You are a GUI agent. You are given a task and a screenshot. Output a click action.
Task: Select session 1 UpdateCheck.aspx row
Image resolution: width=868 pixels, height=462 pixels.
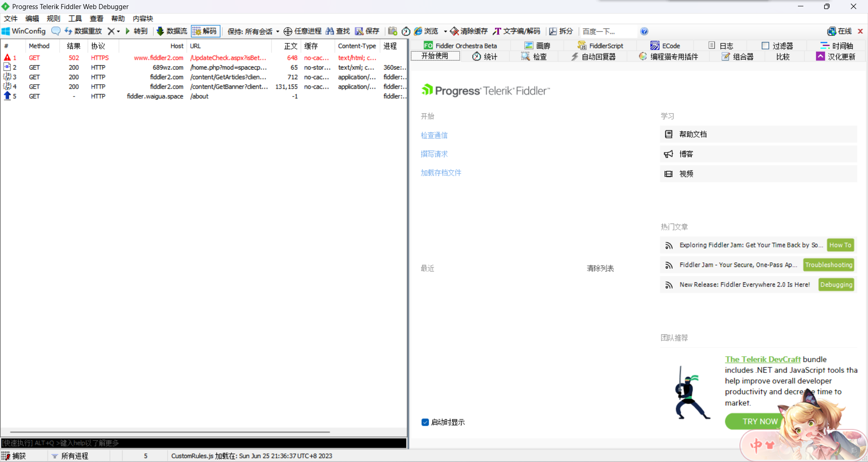pos(203,58)
